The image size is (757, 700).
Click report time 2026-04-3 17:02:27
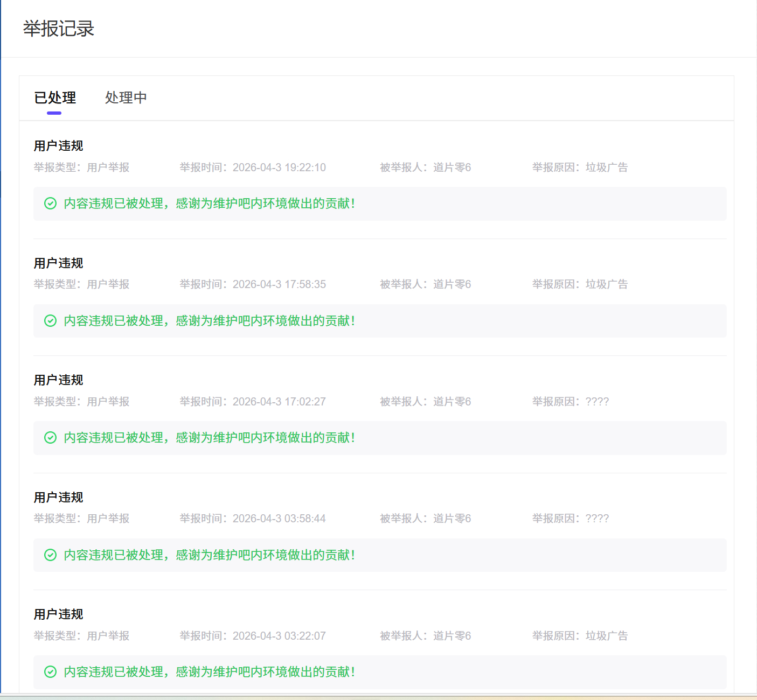tap(253, 402)
